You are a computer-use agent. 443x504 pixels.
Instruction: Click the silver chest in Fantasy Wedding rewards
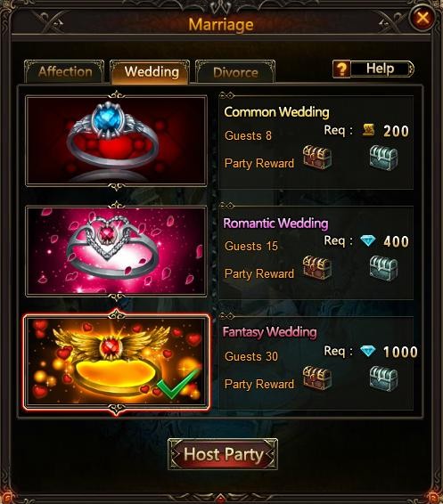(x=383, y=378)
